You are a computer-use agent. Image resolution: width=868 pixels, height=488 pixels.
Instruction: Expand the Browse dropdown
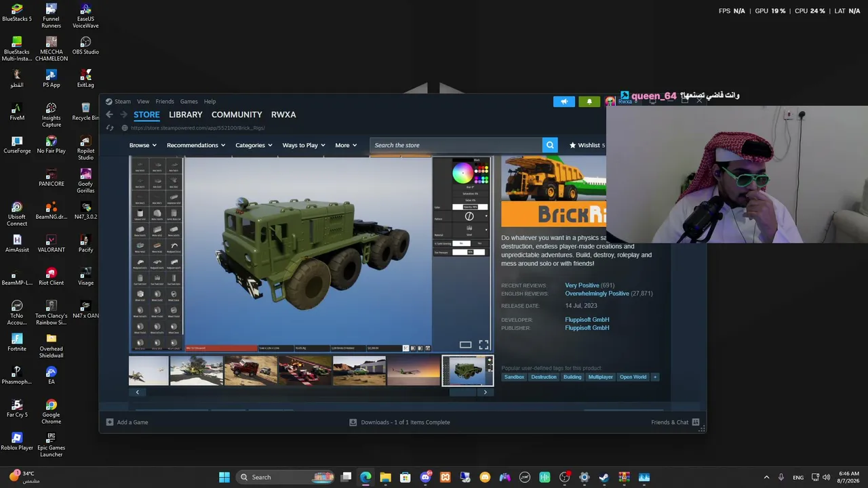(142, 145)
